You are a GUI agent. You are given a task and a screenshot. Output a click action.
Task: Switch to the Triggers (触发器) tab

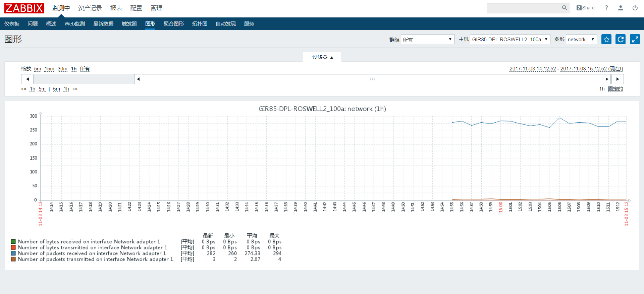point(129,24)
